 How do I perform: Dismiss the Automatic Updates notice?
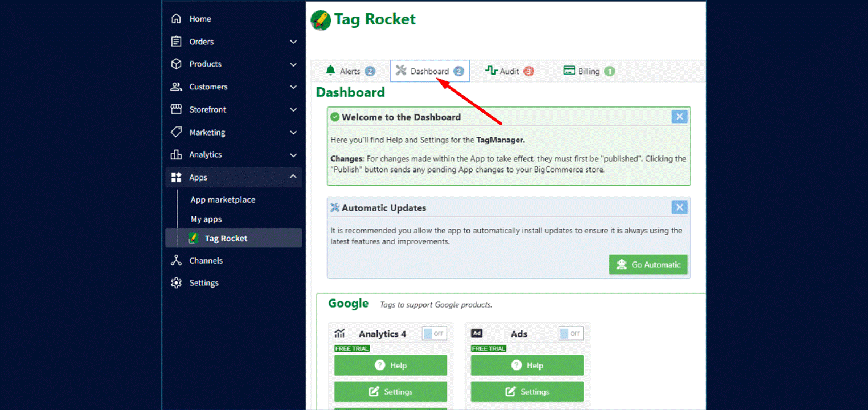(679, 207)
